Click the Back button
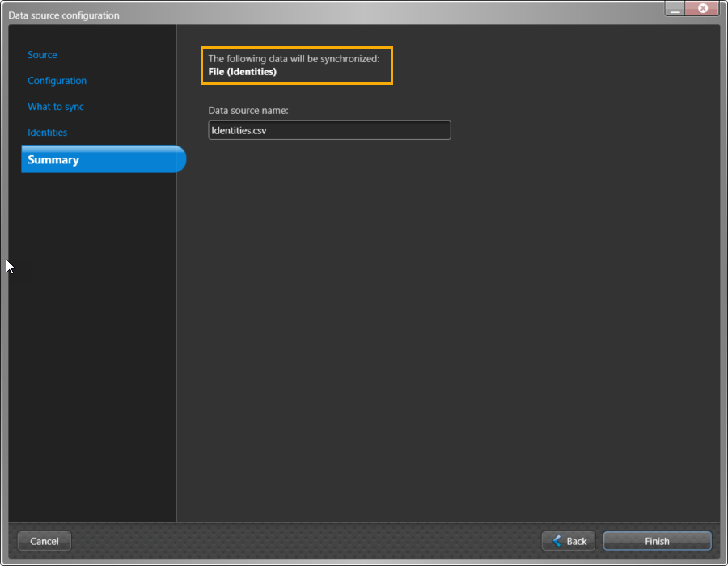 pyautogui.click(x=568, y=541)
